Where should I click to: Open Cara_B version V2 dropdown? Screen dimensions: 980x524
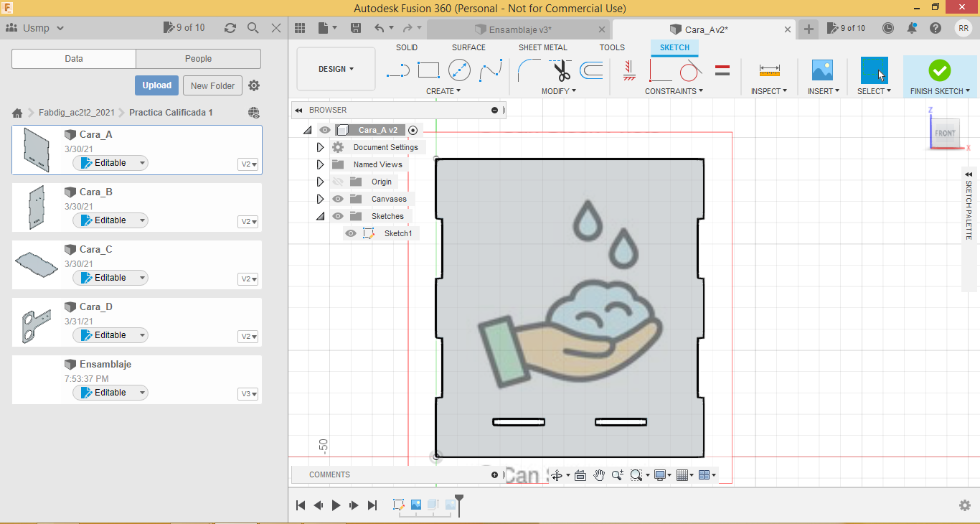248,222
